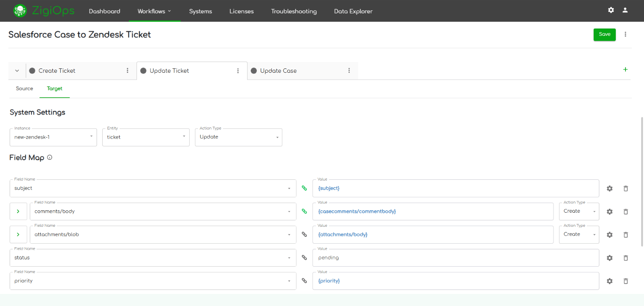Click the pending value field
This screenshot has height=306, width=644.
456,258
